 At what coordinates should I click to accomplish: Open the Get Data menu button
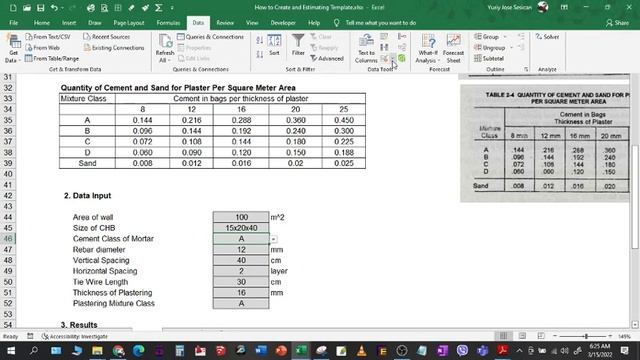tap(13, 49)
